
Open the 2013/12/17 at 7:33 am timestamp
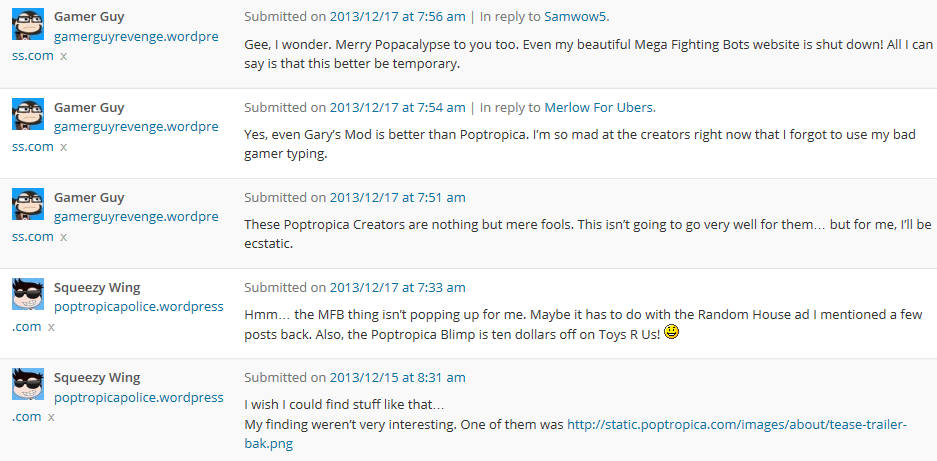pyautogui.click(x=397, y=288)
